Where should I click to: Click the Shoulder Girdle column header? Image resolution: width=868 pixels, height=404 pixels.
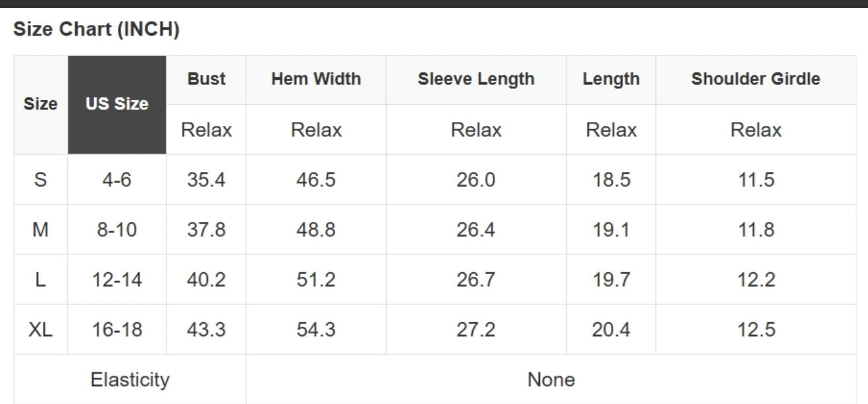755,79
